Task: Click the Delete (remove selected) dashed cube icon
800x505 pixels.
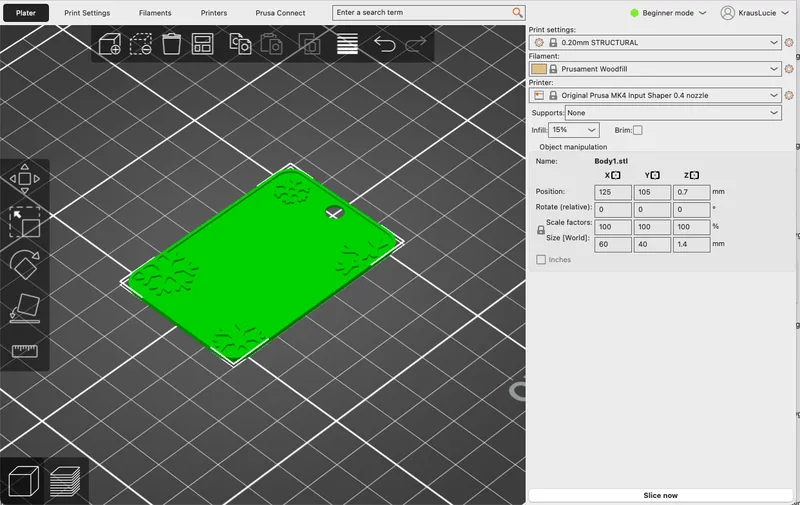Action: point(140,44)
